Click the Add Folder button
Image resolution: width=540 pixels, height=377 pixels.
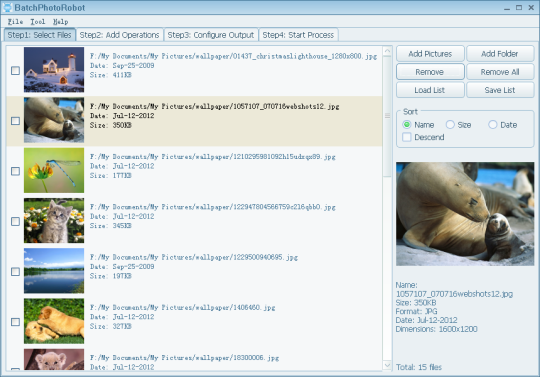(500, 54)
